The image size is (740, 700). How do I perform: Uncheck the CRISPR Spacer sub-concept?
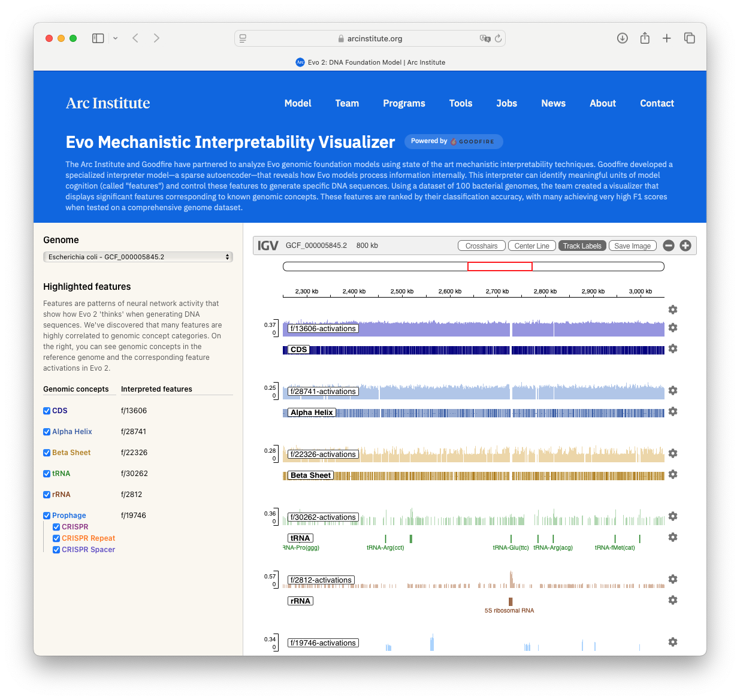pos(56,550)
